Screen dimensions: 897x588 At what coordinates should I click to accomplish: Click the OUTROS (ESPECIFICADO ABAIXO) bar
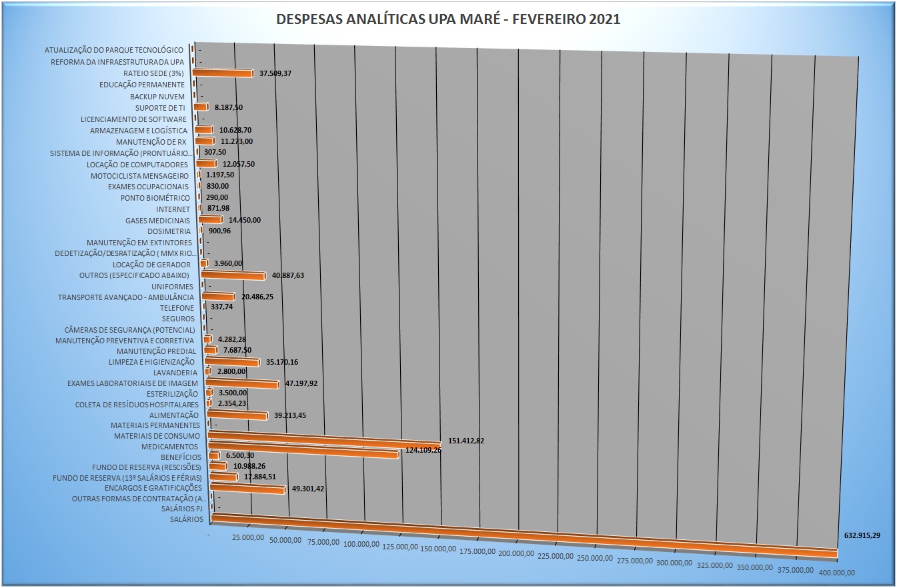pyautogui.click(x=233, y=275)
